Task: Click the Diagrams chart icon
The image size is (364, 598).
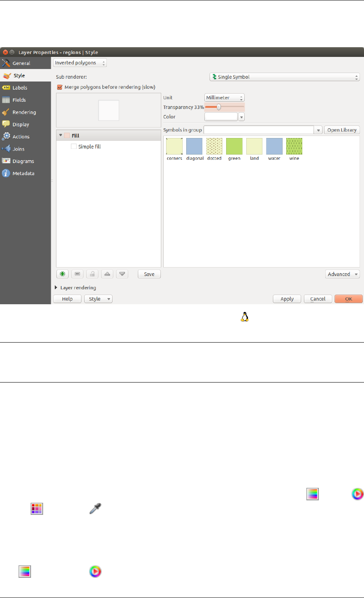Action: 6,161
